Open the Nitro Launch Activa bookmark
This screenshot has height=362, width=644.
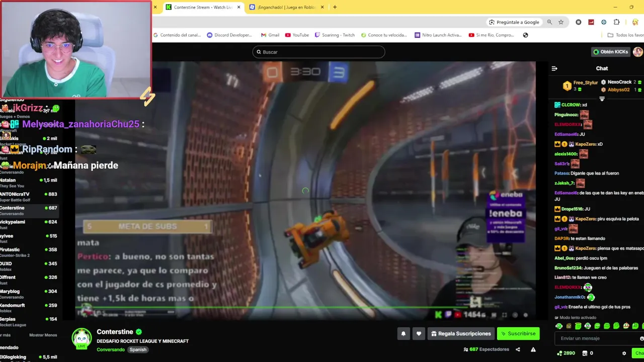[438, 35]
